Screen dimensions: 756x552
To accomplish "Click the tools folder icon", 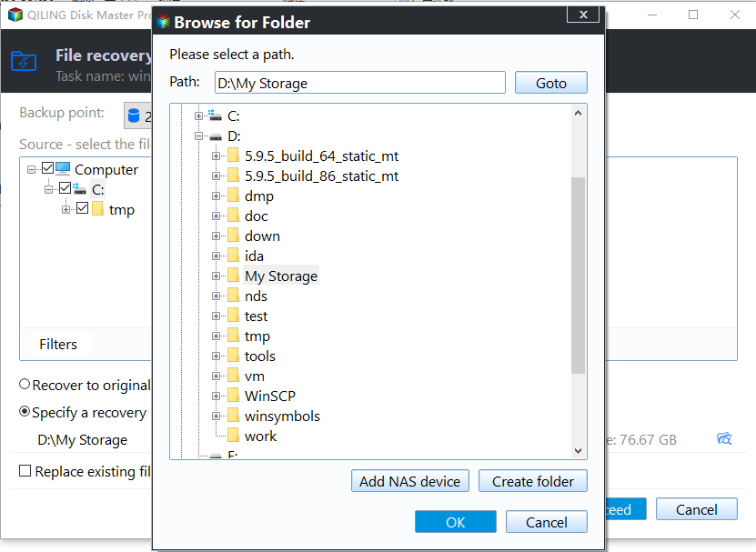I will coord(234,356).
